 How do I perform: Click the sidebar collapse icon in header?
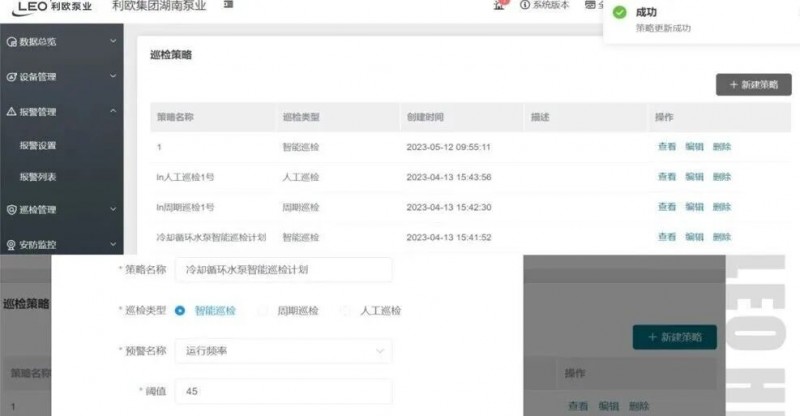click(228, 5)
